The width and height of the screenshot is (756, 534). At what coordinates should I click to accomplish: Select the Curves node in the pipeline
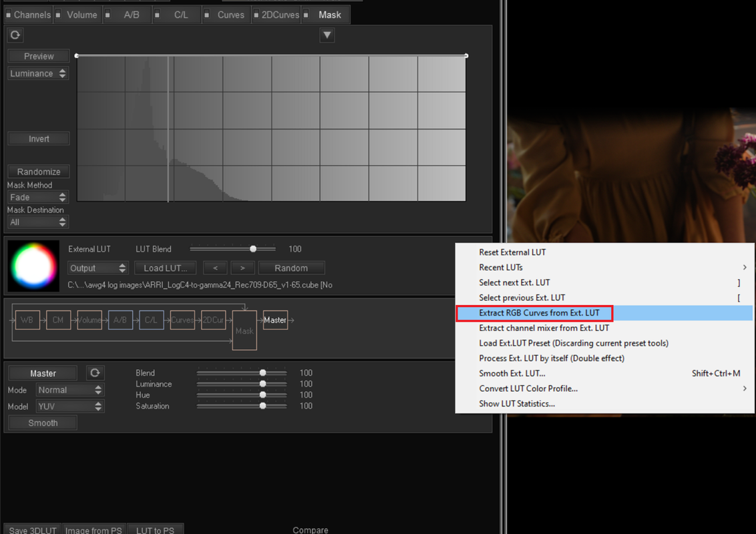pyautogui.click(x=182, y=320)
